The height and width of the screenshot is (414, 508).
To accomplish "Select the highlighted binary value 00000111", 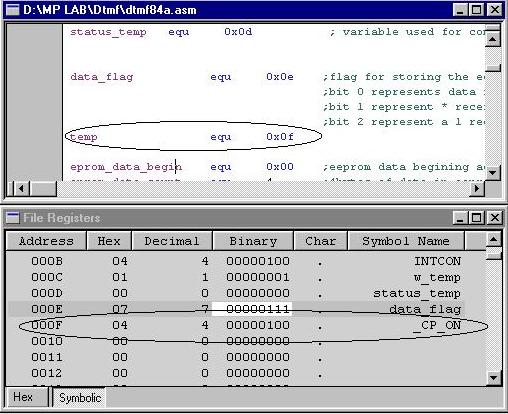I will (x=252, y=309).
